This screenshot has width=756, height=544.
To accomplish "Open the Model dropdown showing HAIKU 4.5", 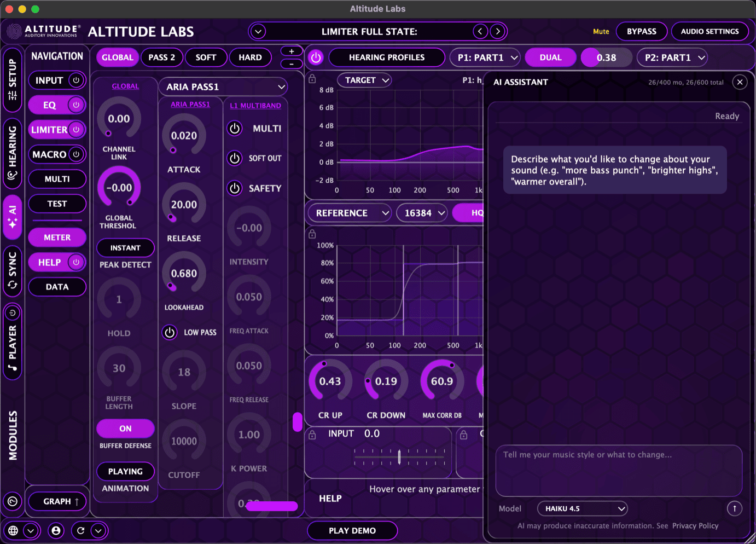I will [582, 508].
